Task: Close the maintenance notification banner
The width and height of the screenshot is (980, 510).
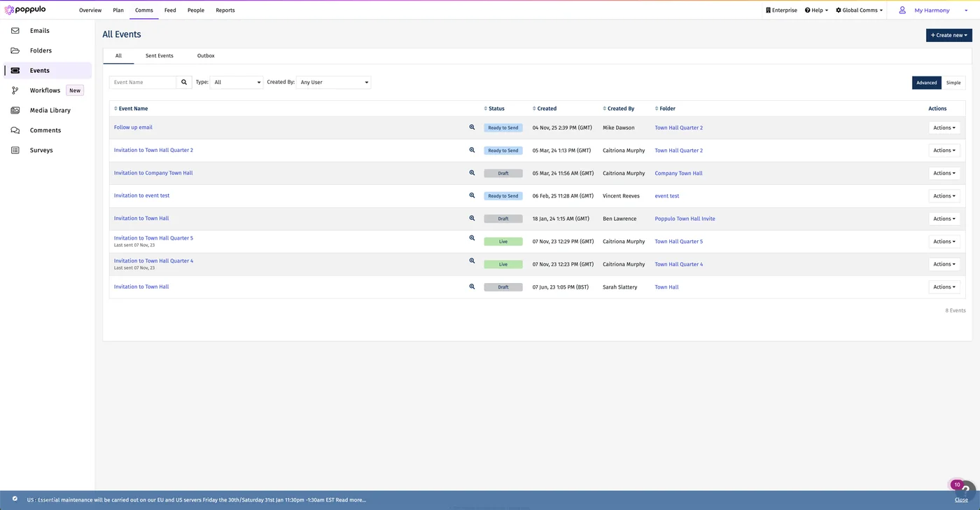Action: coord(961,500)
